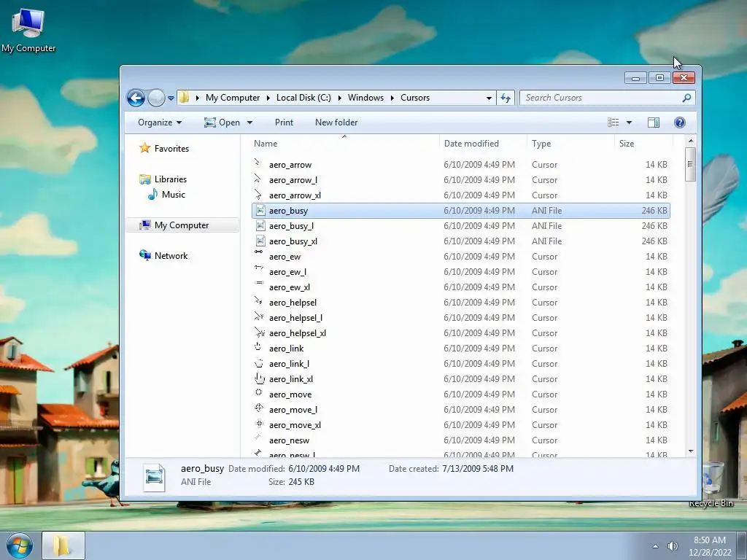
Task: Click the aero_arrow cursor file icon
Action: click(x=258, y=163)
